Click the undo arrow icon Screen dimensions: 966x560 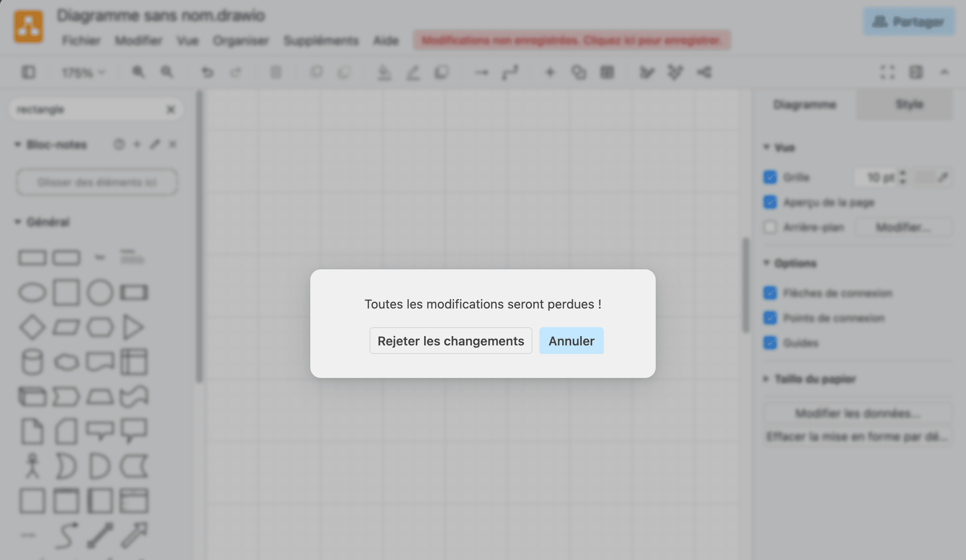pos(207,72)
